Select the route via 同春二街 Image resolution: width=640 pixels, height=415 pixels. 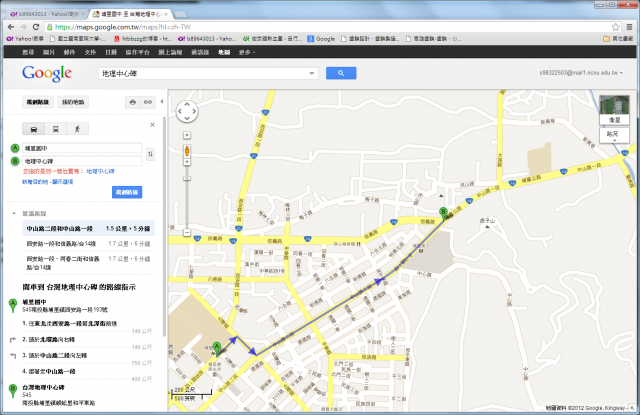coord(89,263)
